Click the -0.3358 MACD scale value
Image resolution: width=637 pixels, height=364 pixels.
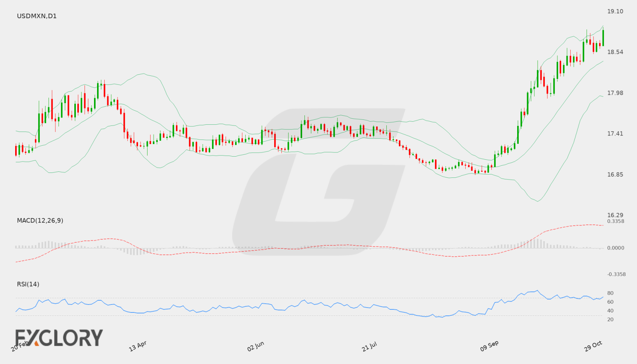point(617,274)
